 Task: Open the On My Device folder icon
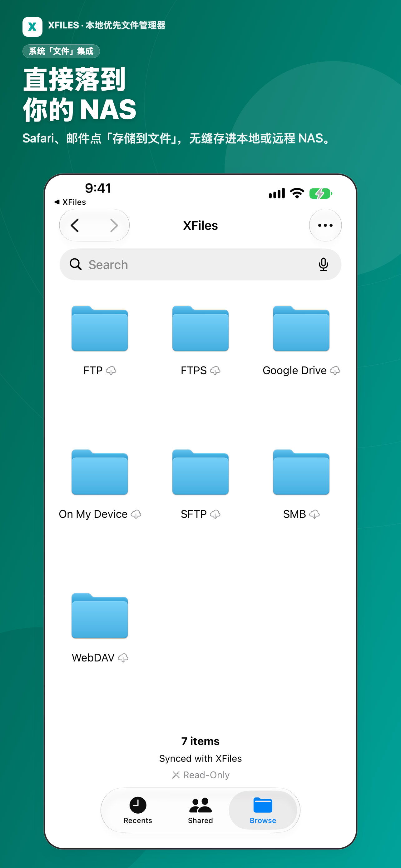pyautogui.click(x=100, y=472)
